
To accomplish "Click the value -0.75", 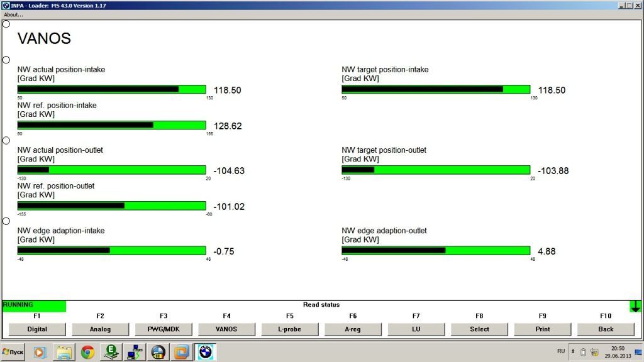I will (x=224, y=251).
